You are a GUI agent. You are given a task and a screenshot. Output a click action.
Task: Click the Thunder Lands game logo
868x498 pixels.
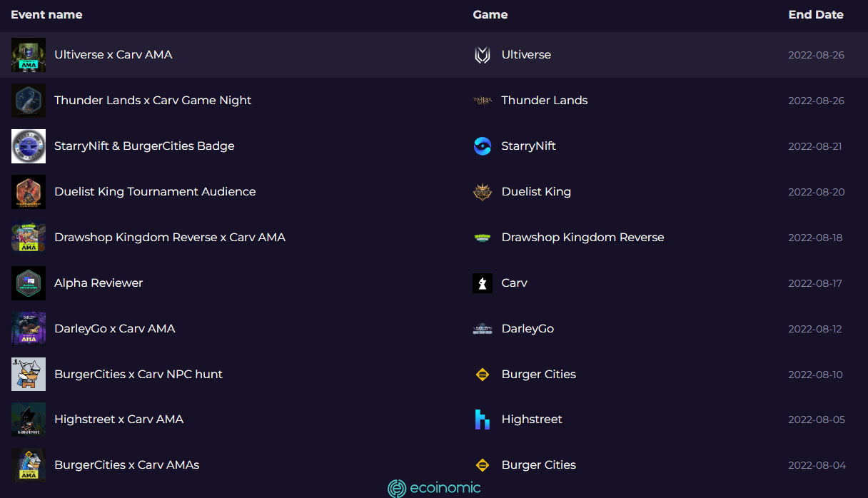483,101
